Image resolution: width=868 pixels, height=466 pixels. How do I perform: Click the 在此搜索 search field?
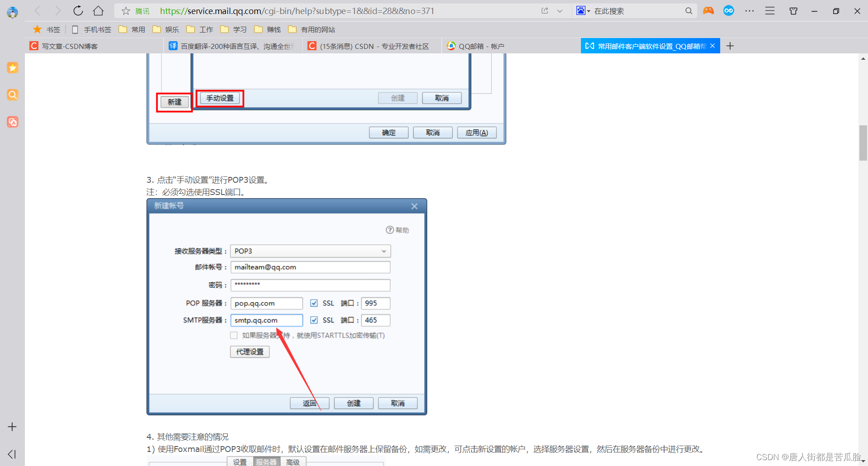[x=637, y=11]
